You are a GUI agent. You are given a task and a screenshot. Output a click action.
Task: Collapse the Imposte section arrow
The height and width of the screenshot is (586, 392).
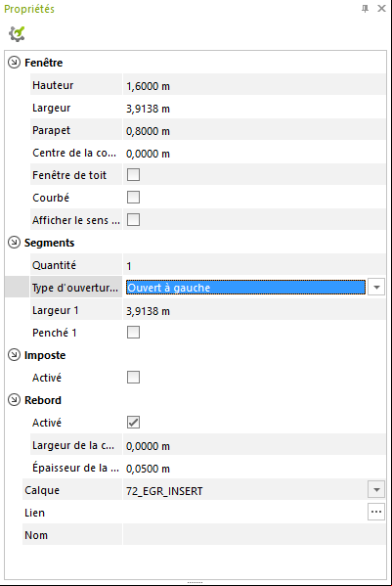pyautogui.click(x=14, y=355)
